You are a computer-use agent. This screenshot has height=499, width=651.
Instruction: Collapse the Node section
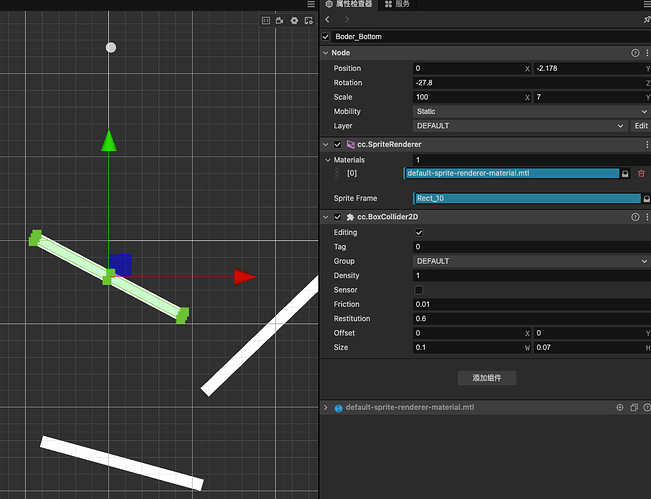[x=326, y=53]
